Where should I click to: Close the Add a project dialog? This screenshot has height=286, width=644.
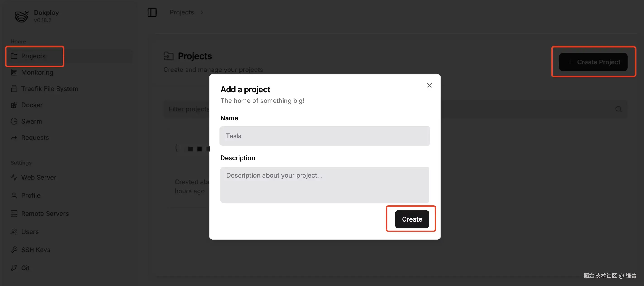click(x=429, y=86)
